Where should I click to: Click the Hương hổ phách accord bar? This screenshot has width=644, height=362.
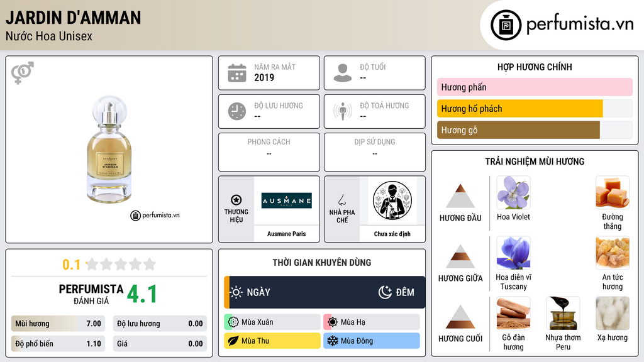(535, 108)
